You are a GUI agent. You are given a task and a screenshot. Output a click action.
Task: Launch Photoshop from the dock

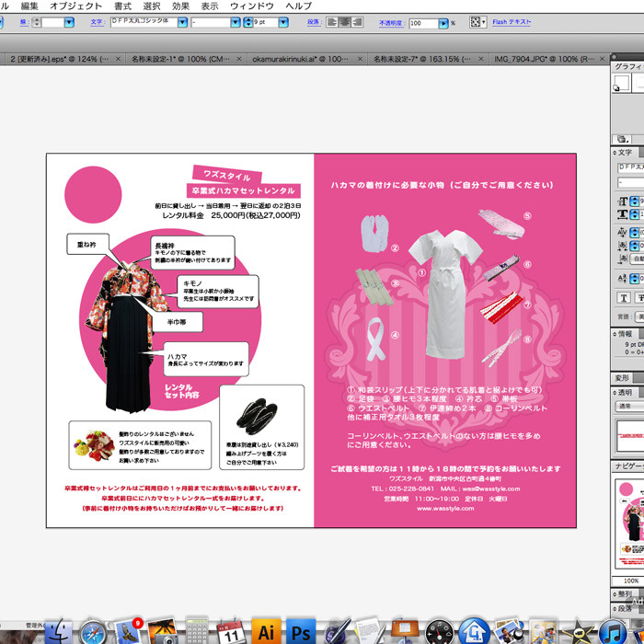[x=300, y=632]
